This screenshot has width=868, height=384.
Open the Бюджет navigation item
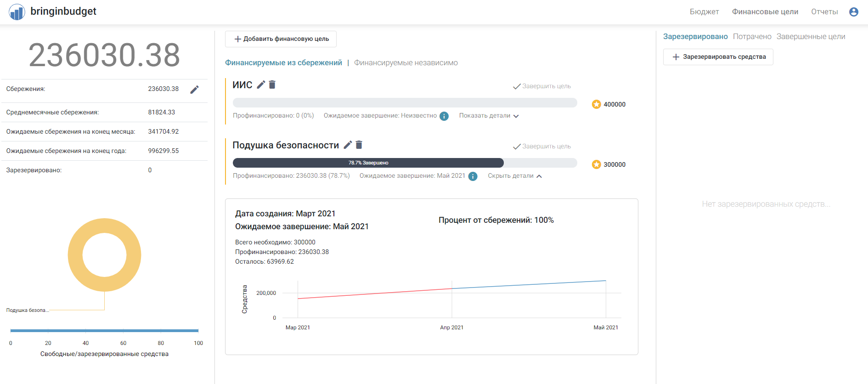704,12
